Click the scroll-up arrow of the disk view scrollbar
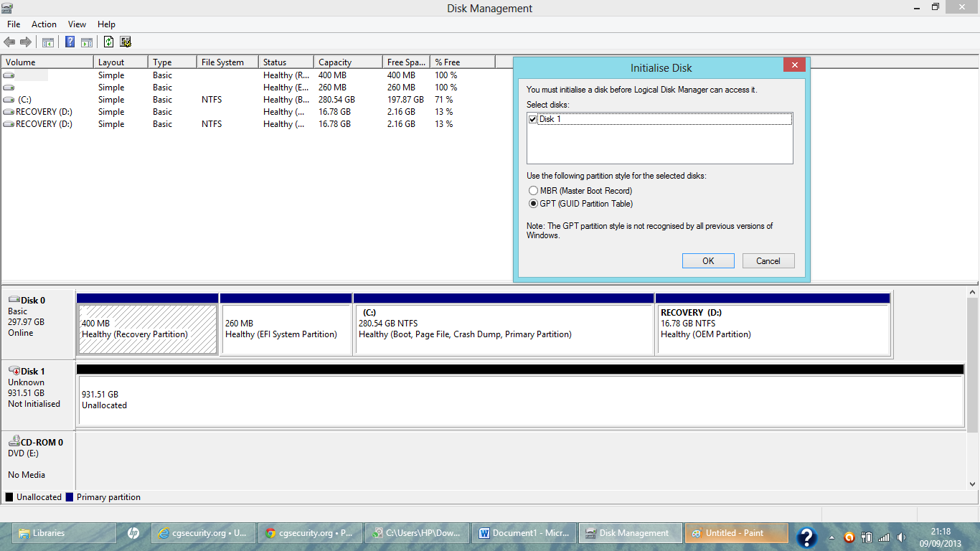Image resolution: width=980 pixels, height=551 pixels. [x=973, y=292]
